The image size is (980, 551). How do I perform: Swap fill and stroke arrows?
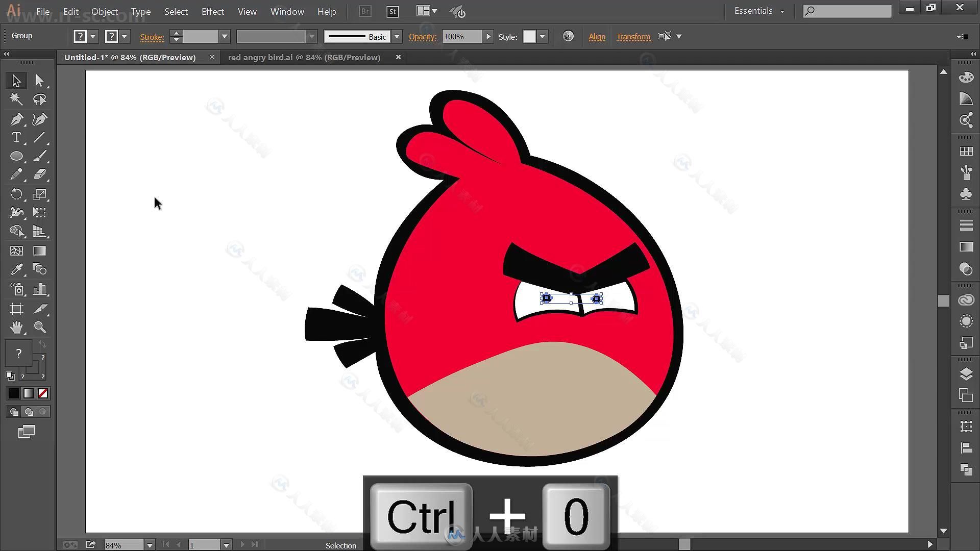(43, 345)
